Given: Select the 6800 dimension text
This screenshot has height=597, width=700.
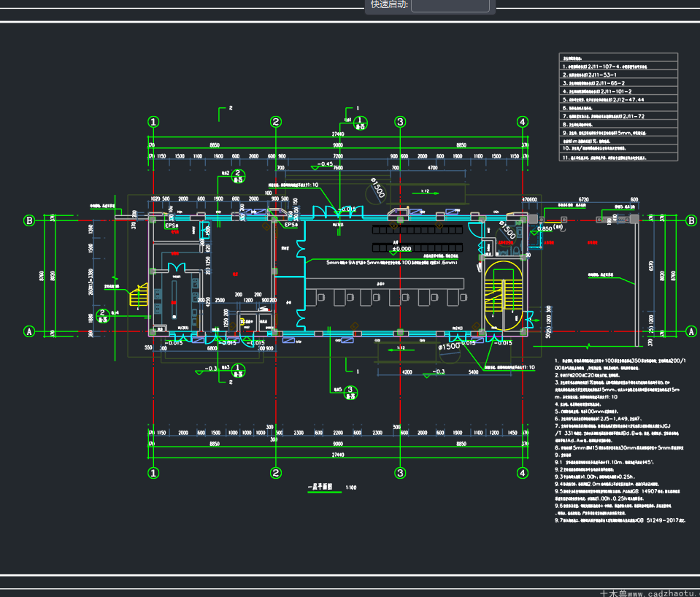Looking at the screenshot, I should point(212,348).
